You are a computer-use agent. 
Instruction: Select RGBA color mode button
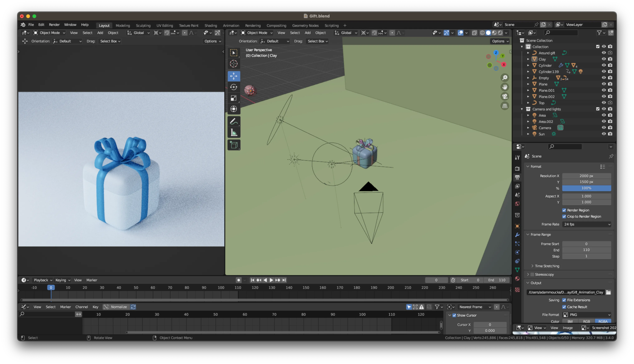[x=603, y=321]
